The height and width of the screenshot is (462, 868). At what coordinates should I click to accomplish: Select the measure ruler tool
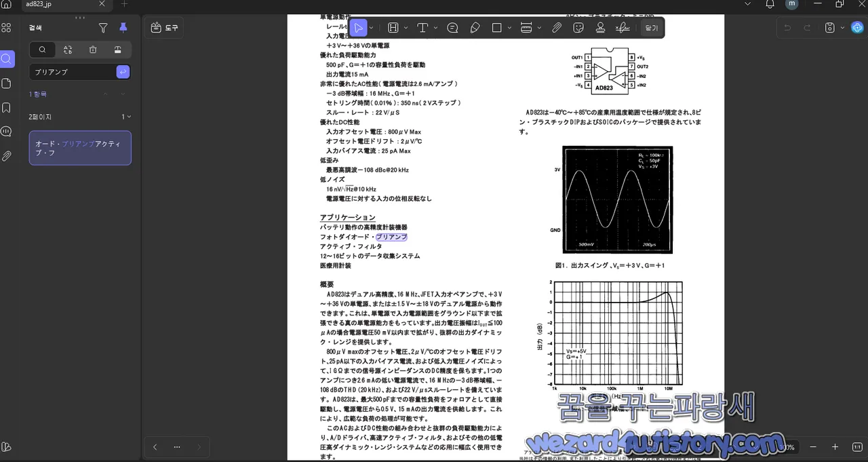[526, 28]
